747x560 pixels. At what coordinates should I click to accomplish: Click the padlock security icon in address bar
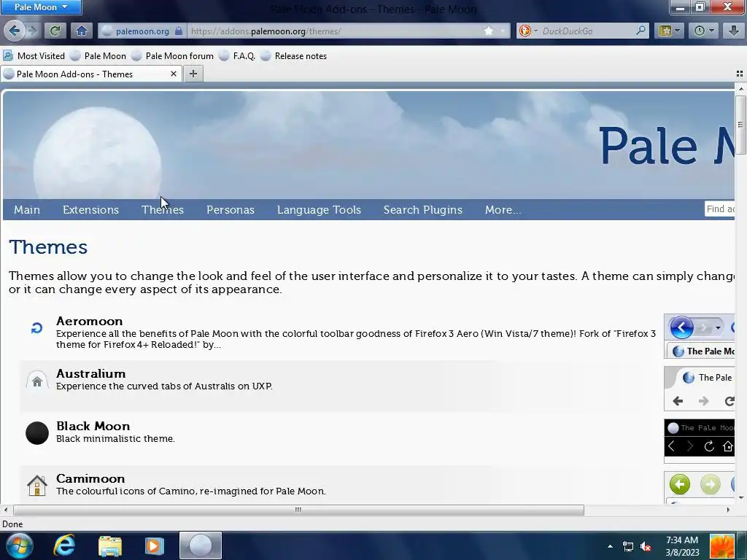pos(178,31)
